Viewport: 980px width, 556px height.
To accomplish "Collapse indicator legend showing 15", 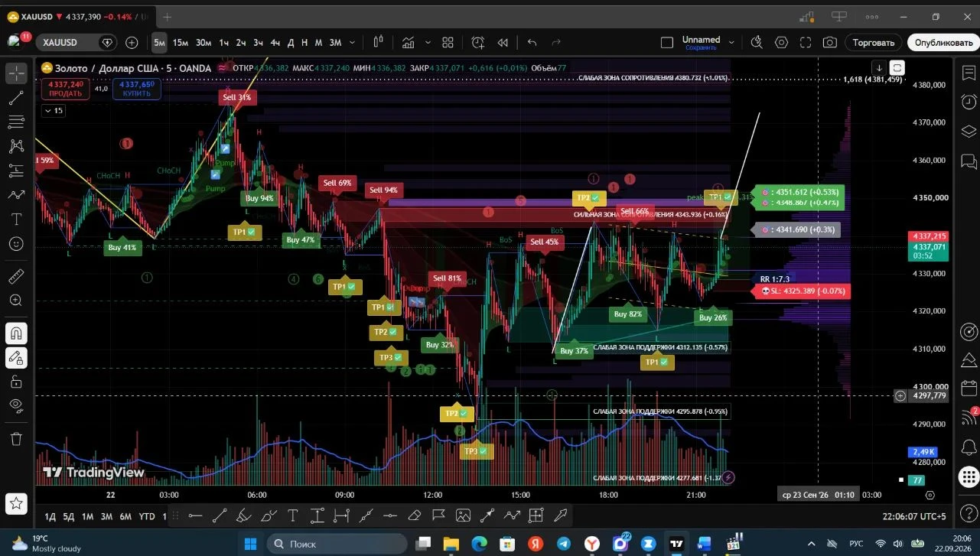I will [53, 111].
